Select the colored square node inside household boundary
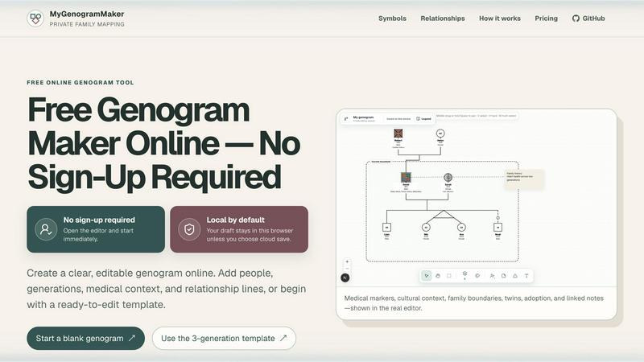Viewport: 644px width, 362px height. [x=406, y=177]
